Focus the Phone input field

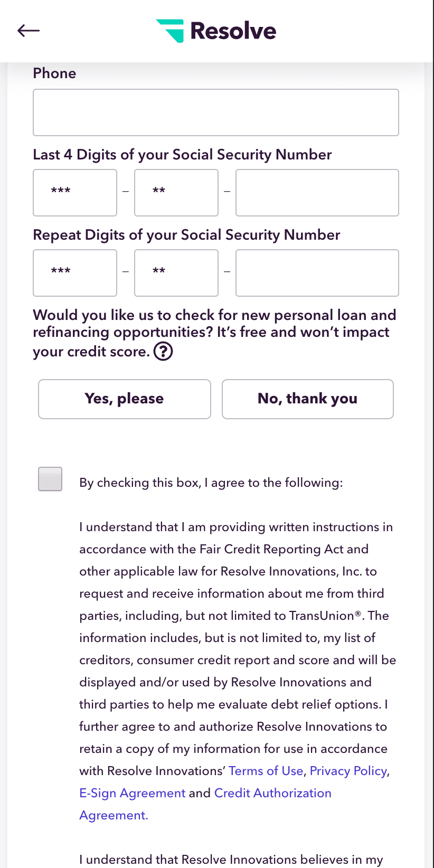216,112
